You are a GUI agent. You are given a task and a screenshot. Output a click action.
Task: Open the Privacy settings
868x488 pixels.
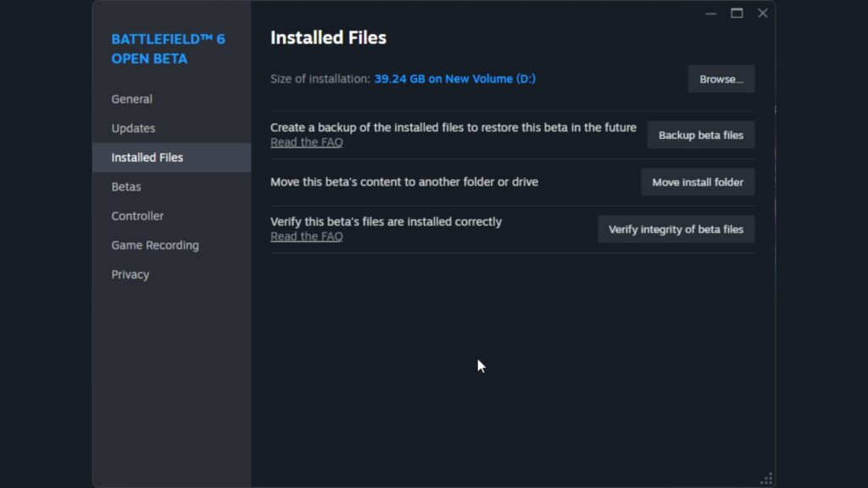point(130,274)
